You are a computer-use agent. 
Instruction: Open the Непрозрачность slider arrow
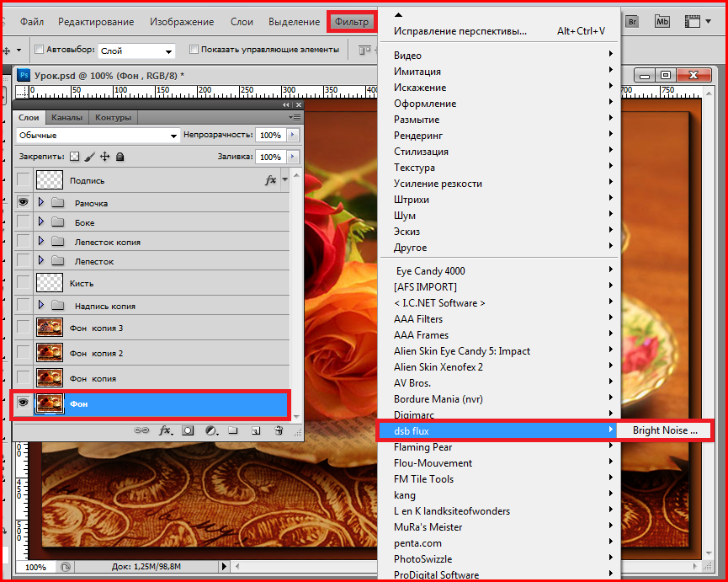pos(293,135)
